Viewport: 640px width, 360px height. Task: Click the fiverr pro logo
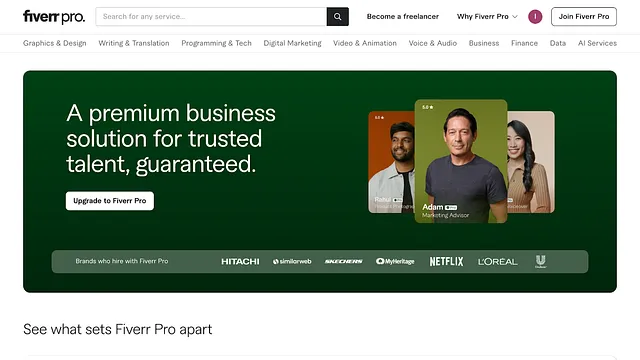[54, 17]
